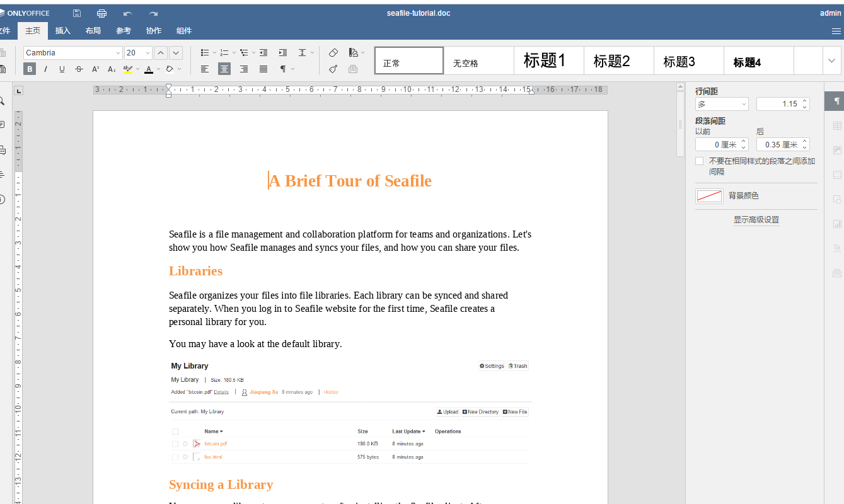Click the Print icon in title bar

click(x=101, y=13)
